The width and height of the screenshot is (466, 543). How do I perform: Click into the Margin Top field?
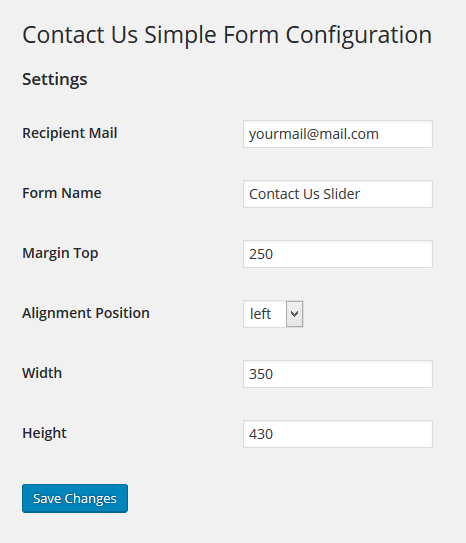(x=338, y=254)
